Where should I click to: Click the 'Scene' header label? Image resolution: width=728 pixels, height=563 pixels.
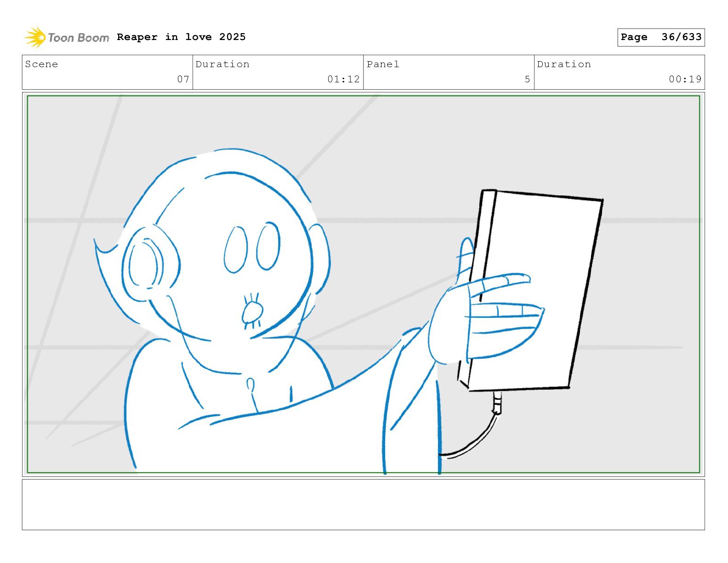(42, 64)
